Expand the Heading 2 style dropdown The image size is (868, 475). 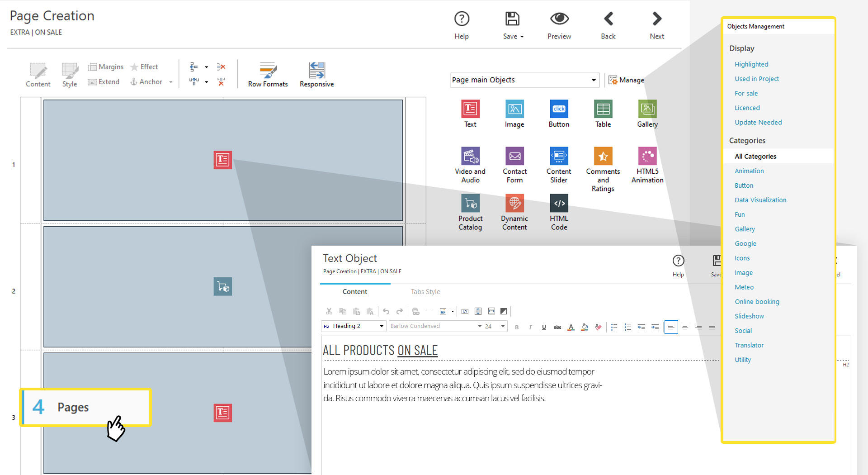(x=381, y=326)
